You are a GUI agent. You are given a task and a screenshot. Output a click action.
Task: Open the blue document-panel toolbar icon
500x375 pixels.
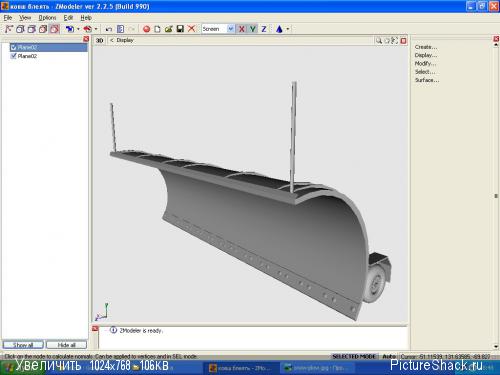(120, 29)
